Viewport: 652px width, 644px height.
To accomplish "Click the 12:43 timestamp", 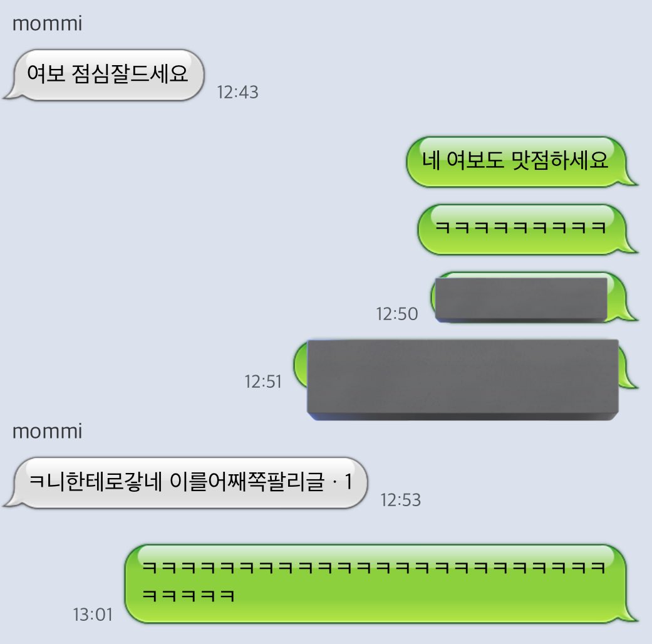I will [237, 92].
